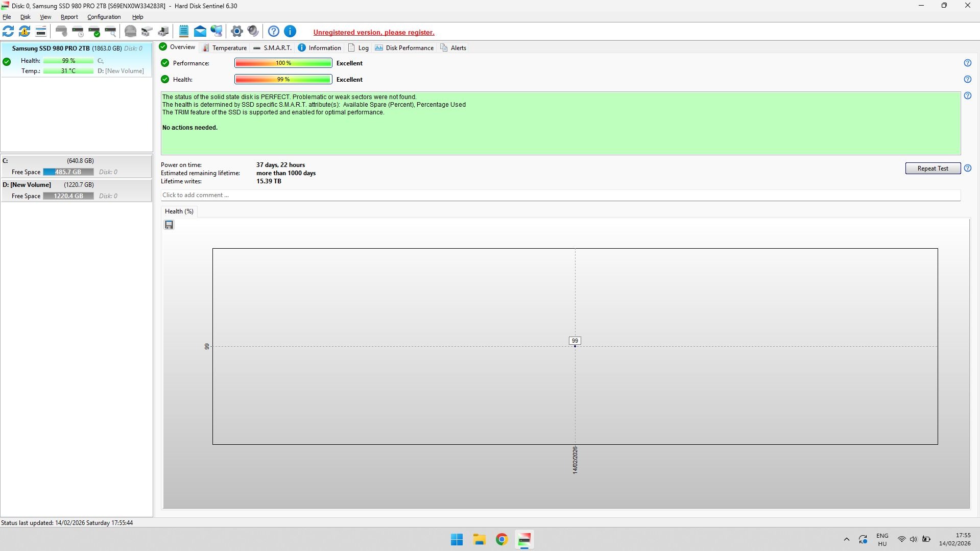This screenshot has width=980, height=551.
Task: Open Google Chrome from the taskbar
Action: click(501, 539)
